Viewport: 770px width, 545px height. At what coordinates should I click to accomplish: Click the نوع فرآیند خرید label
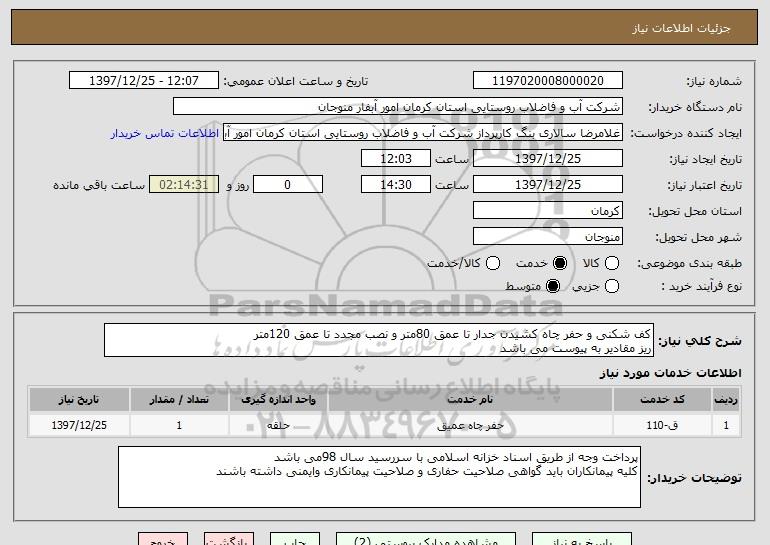click(x=702, y=286)
